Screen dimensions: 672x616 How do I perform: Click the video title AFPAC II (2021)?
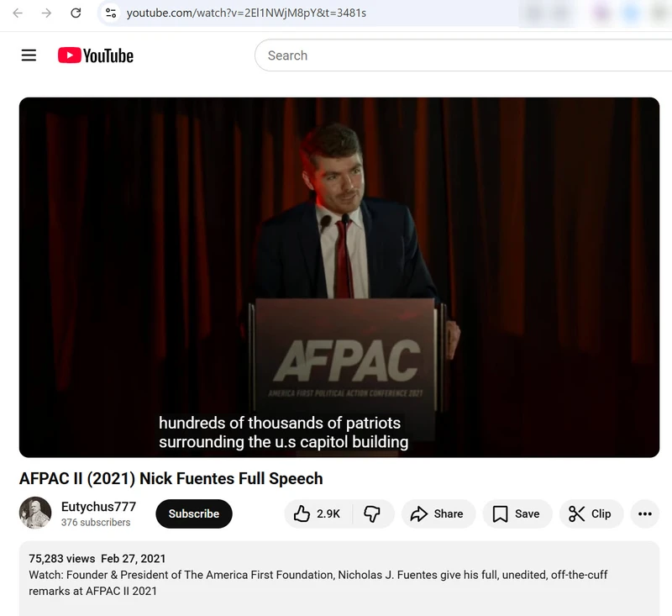click(171, 478)
